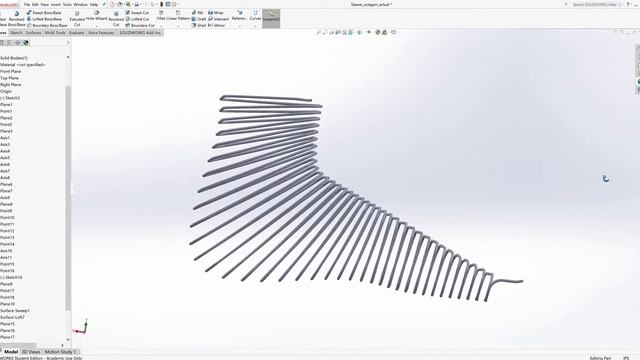Expand the FeatureManager tabs overflow arrow

pos(68,42)
